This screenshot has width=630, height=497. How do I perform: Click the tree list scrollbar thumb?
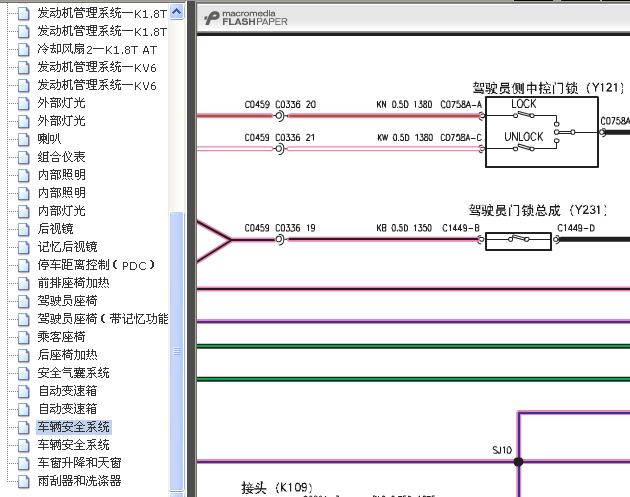[x=176, y=351]
